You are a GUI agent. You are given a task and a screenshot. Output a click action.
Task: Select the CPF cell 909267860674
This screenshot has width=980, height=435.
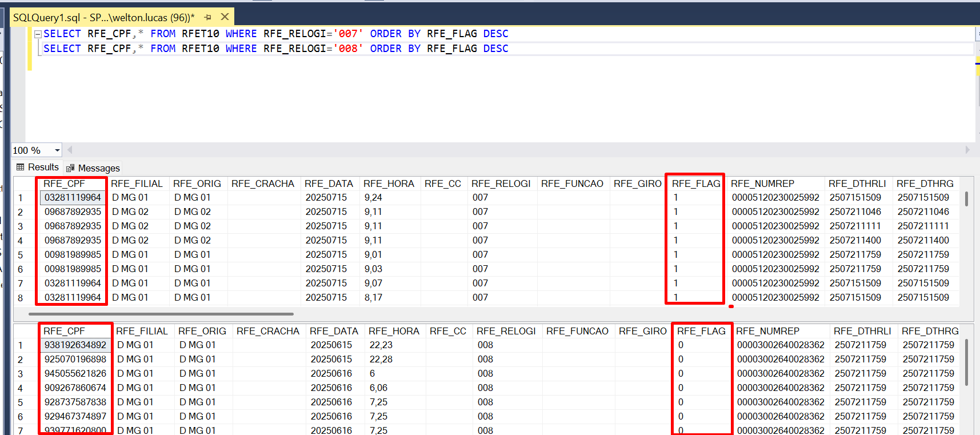75,388
